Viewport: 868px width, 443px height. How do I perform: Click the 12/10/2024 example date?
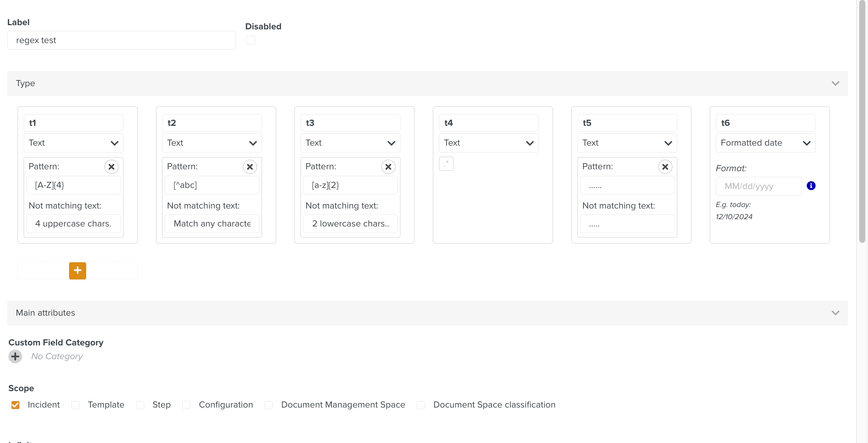click(x=734, y=217)
